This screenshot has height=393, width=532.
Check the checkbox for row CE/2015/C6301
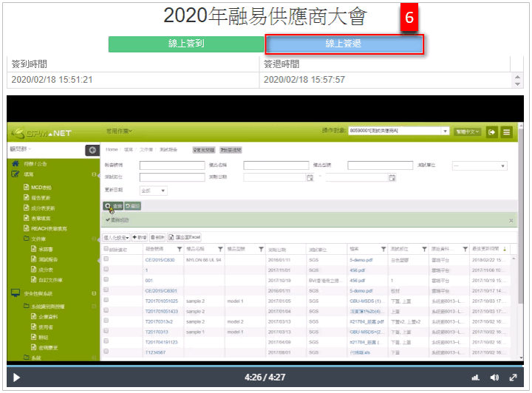106,290
